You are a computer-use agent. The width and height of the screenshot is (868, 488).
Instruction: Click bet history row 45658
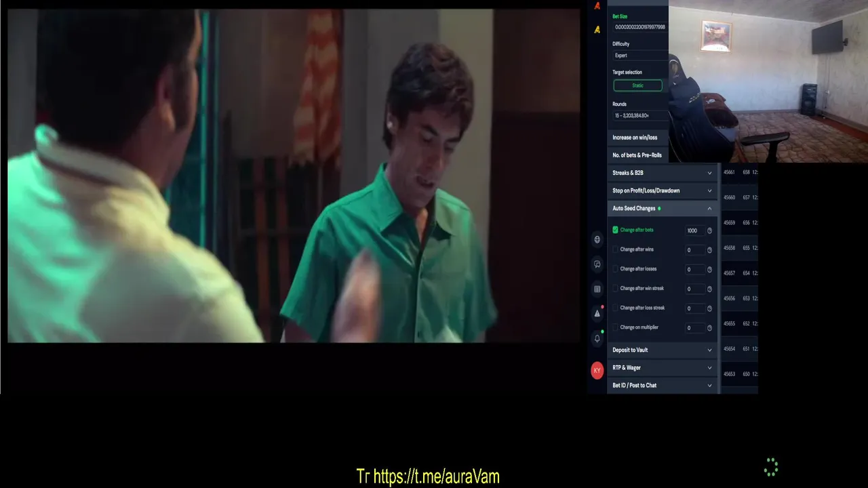tap(740, 248)
